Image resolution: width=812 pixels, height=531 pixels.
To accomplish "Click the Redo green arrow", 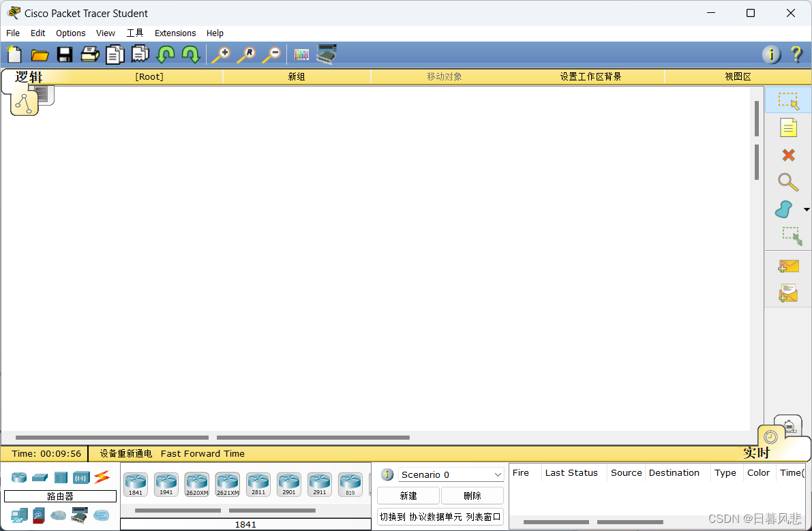I will 191,55.
